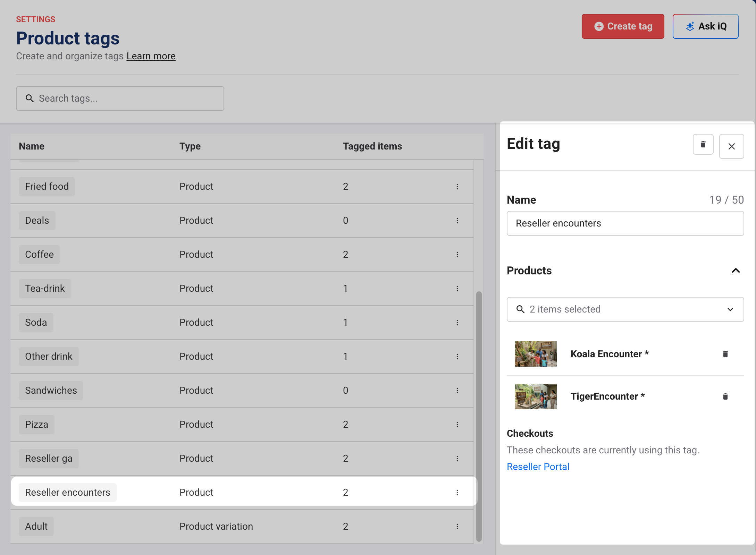Screen dimensions: 756x555
Task: Open the three-dot menu for Reseller ga
Action: [x=457, y=459]
